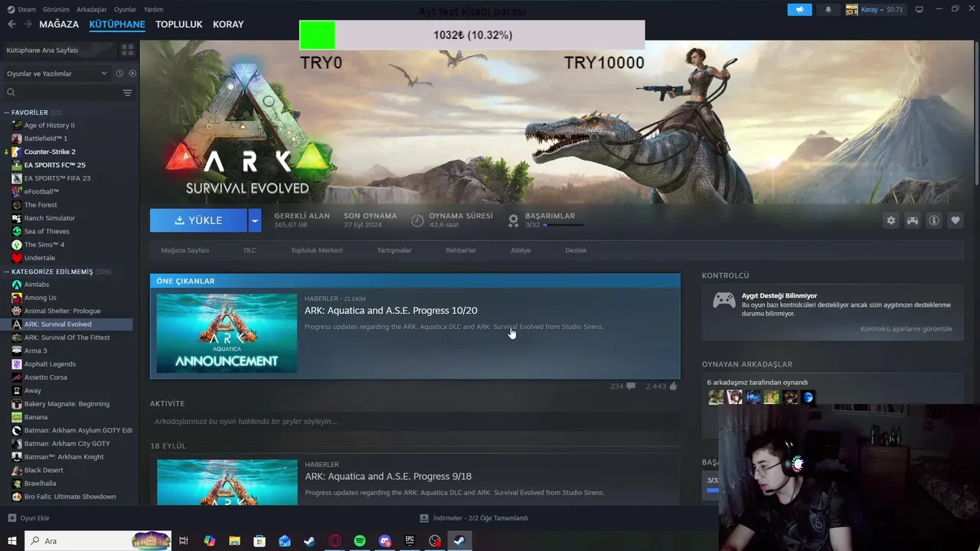Click the Yükle install button
This screenshot has width=980, height=551.
pyautogui.click(x=199, y=220)
